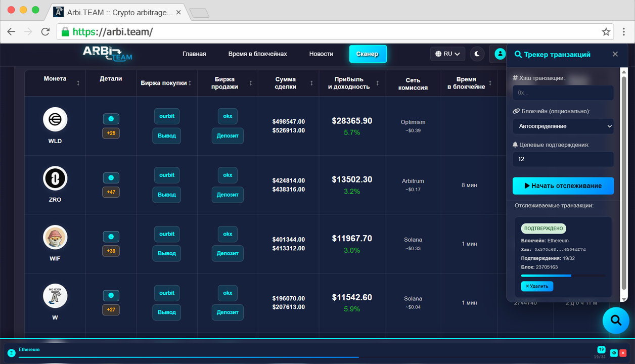Open the floating magnifier search button

[616, 321]
